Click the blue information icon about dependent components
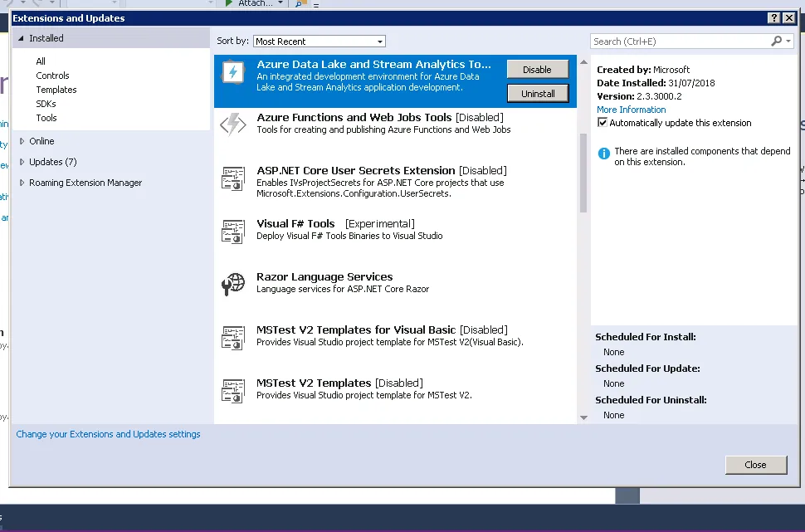The image size is (805, 532). [x=604, y=153]
